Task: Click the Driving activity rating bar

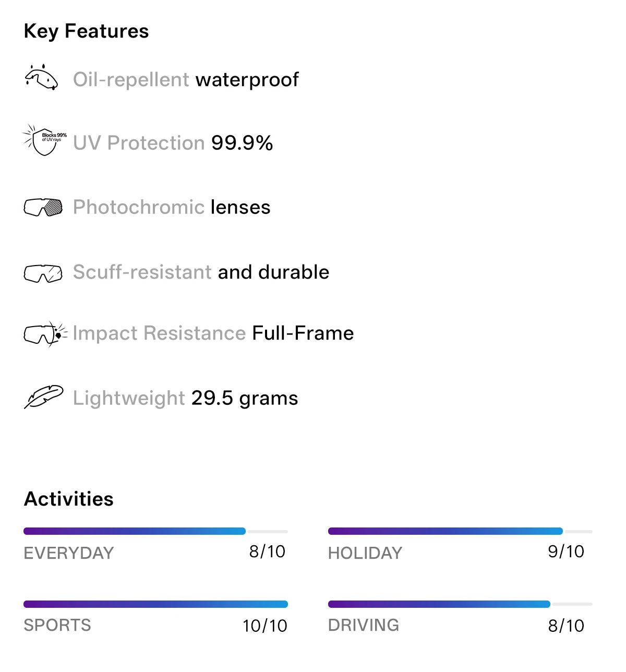Action: pyautogui.click(x=460, y=604)
